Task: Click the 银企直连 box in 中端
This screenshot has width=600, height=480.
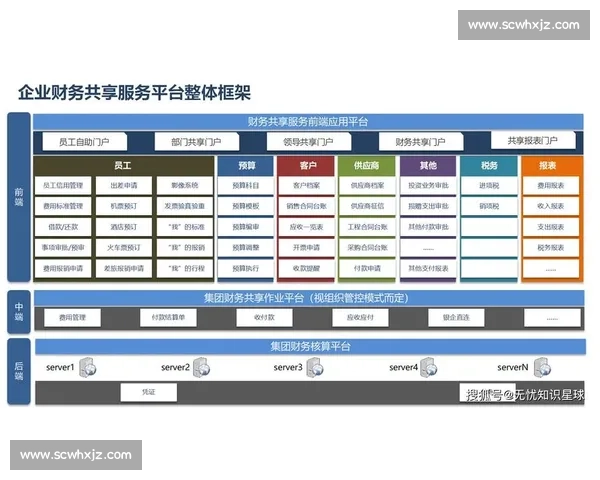Action: [x=456, y=317]
